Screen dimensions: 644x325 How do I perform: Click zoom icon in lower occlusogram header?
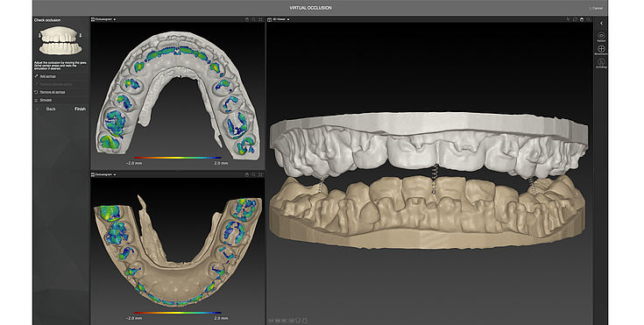(x=254, y=174)
